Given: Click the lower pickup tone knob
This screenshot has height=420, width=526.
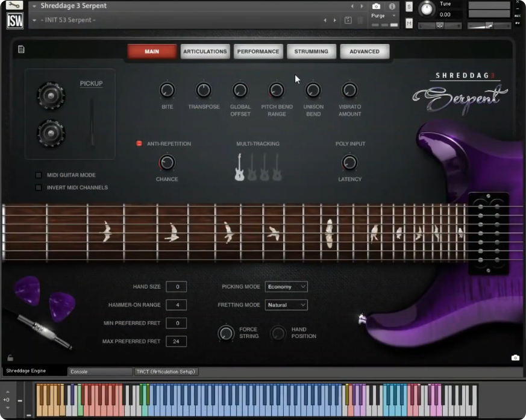Looking at the screenshot, I should (51, 133).
